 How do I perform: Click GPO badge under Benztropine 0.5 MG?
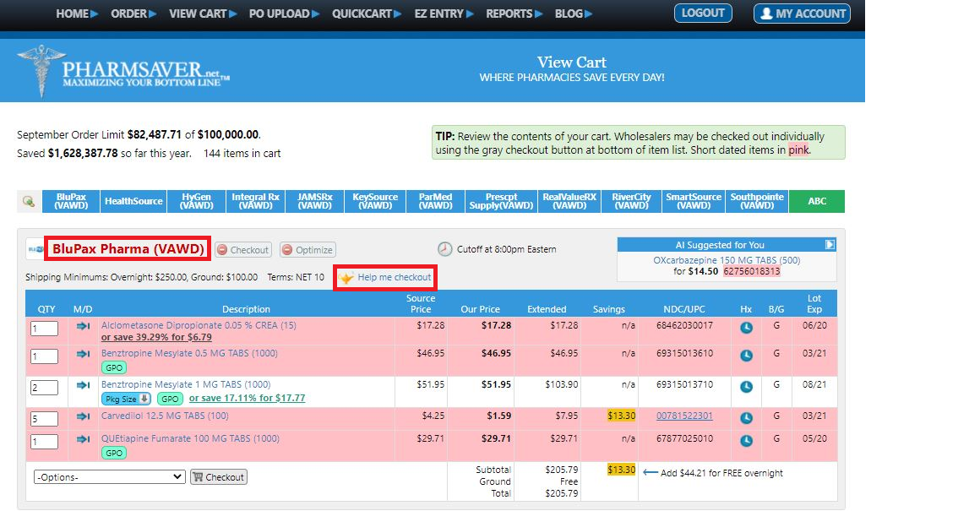[x=114, y=368]
